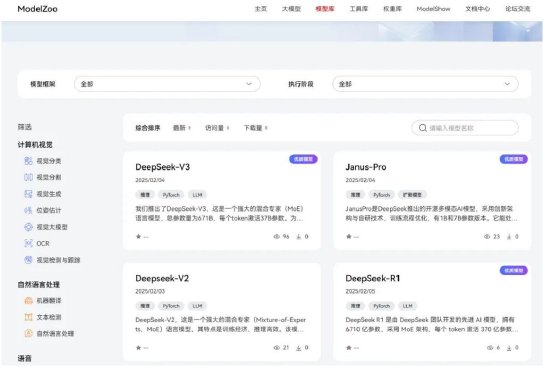Select 文本检测 filter text
550x371 pixels.
tap(49, 317)
